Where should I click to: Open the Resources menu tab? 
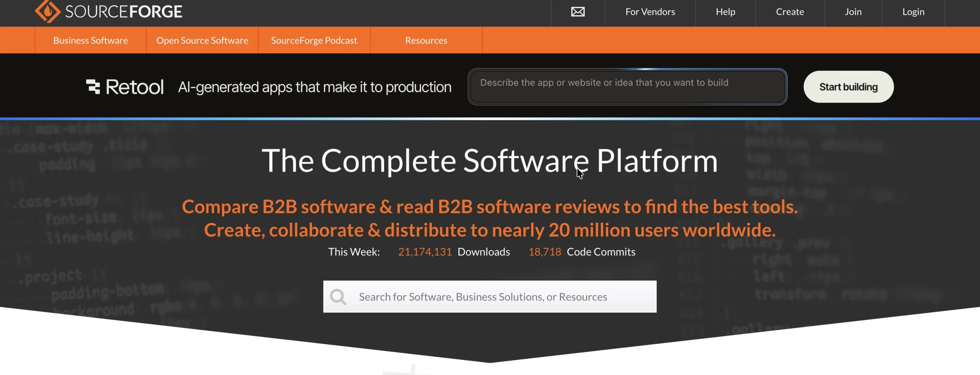426,40
